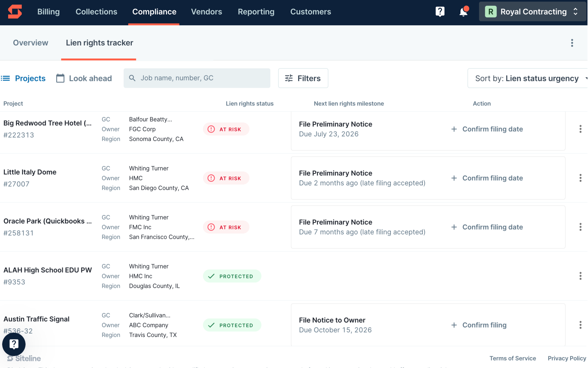Go to the Collections menu
This screenshot has height=368, width=588.
(x=96, y=12)
